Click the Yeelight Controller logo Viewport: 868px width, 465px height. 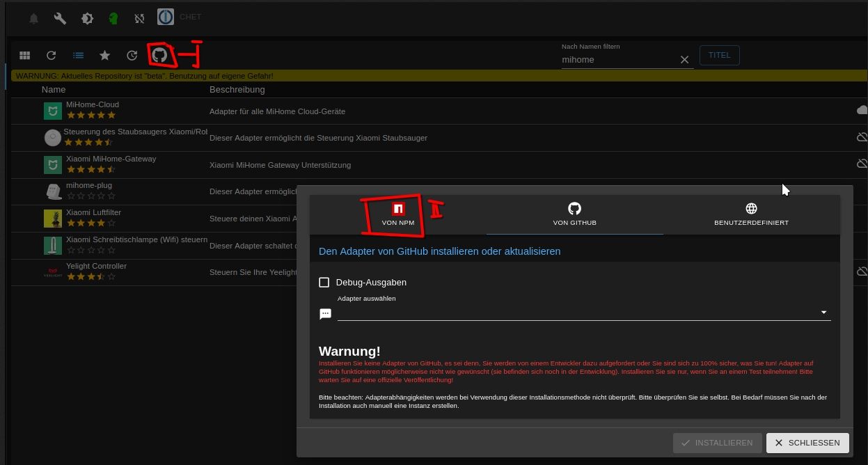(x=53, y=272)
